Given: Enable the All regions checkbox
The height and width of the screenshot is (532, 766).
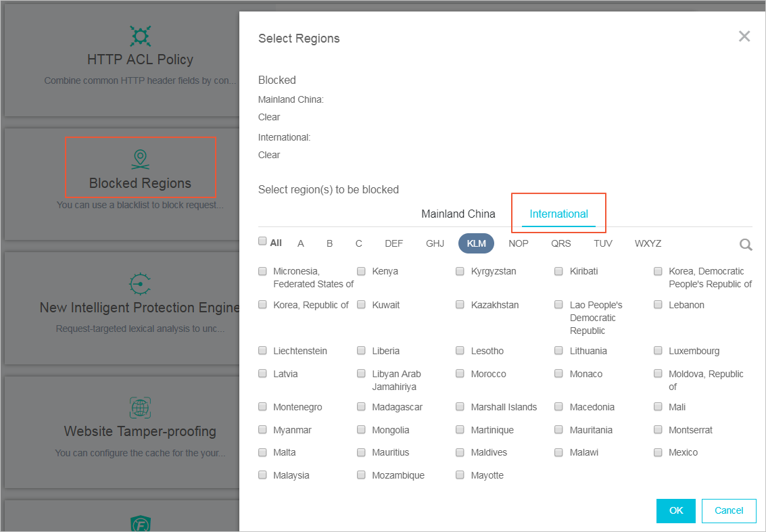Looking at the screenshot, I should (x=262, y=241).
